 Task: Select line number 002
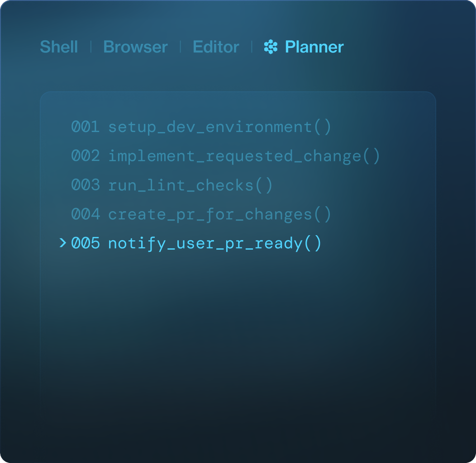85,156
